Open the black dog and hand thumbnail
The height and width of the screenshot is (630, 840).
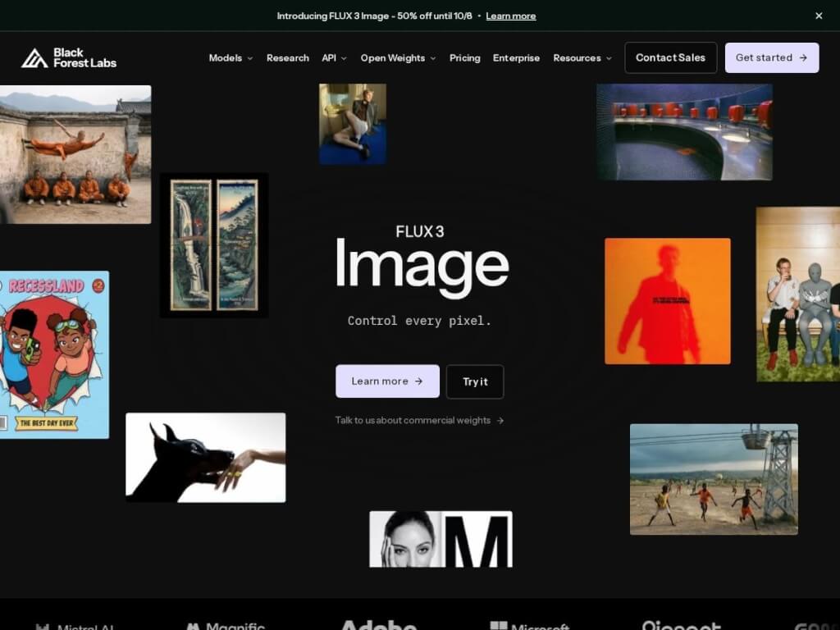pos(206,458)
